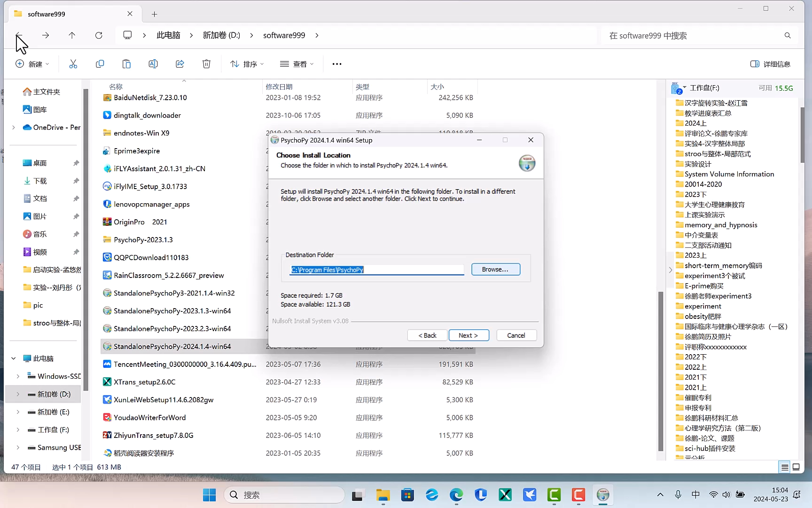Expand 新加卷 (E:) drive node
The width and height of the screenshot is (812, 508).
pyautogui.click(x=18, y=412)
